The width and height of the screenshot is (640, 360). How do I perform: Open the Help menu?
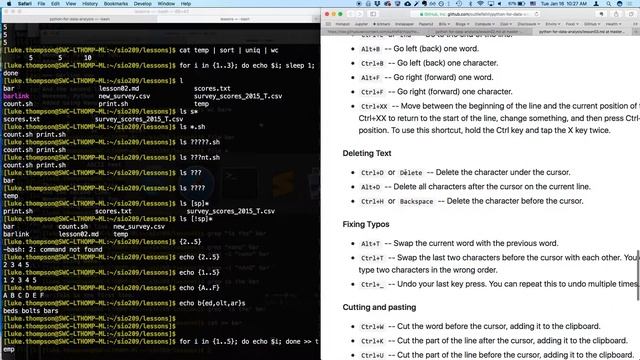[x=186, y=4]
